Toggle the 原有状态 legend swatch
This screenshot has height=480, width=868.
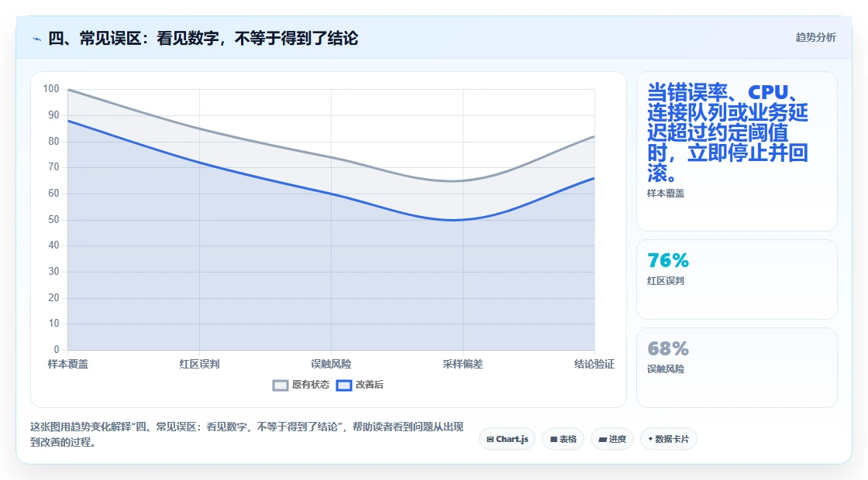click(x=281, y=385)
